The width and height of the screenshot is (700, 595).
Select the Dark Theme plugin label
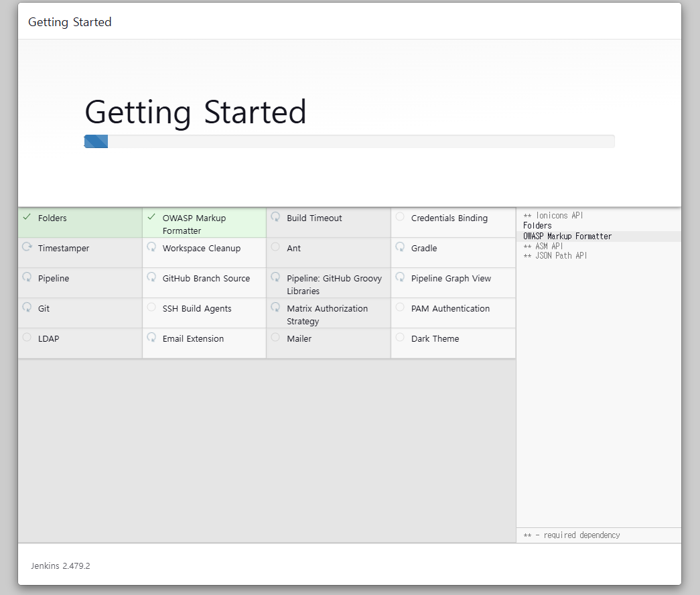click(x=435, y=338)
